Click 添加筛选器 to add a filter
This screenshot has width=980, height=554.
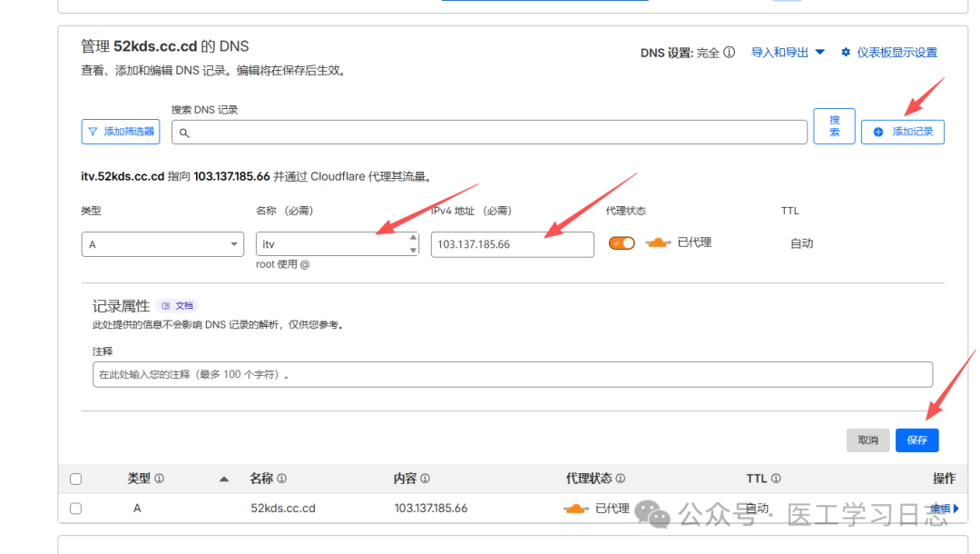(x=121, y=132)
